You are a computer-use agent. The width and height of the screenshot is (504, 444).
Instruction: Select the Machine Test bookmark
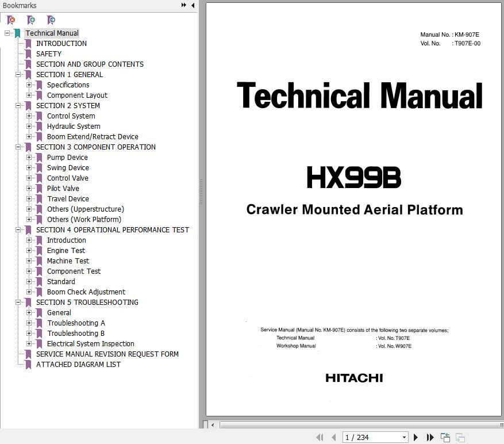(68, 261)
